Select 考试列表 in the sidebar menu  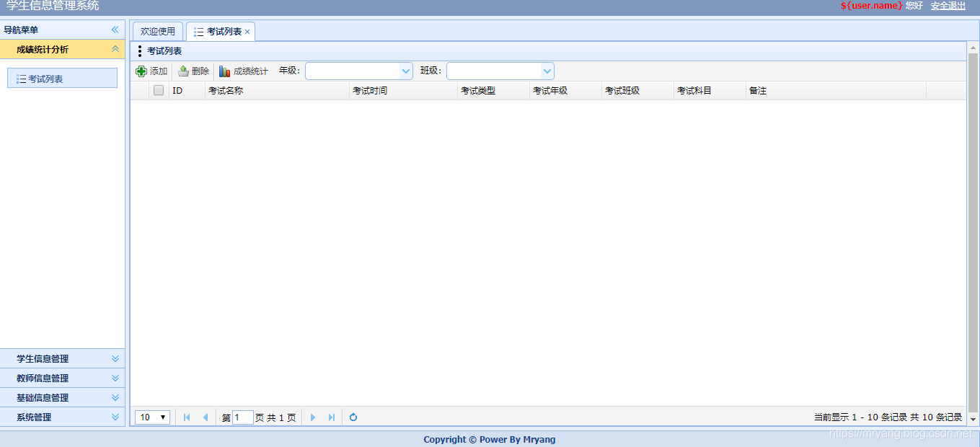(x=61, y=77)
